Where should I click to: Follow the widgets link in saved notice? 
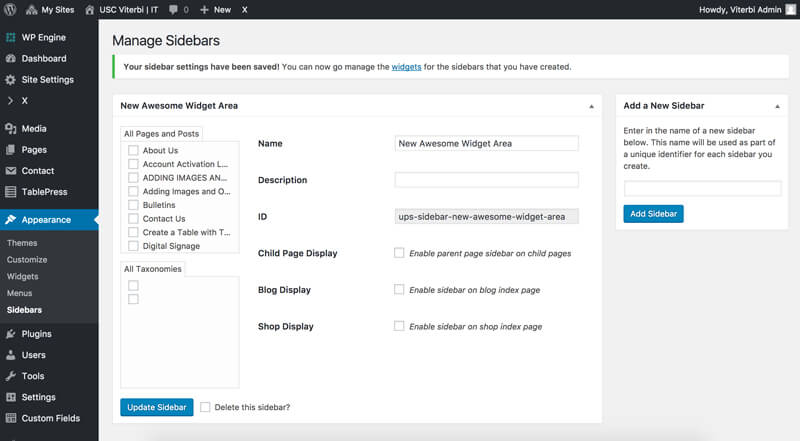[x=406, y=67]
